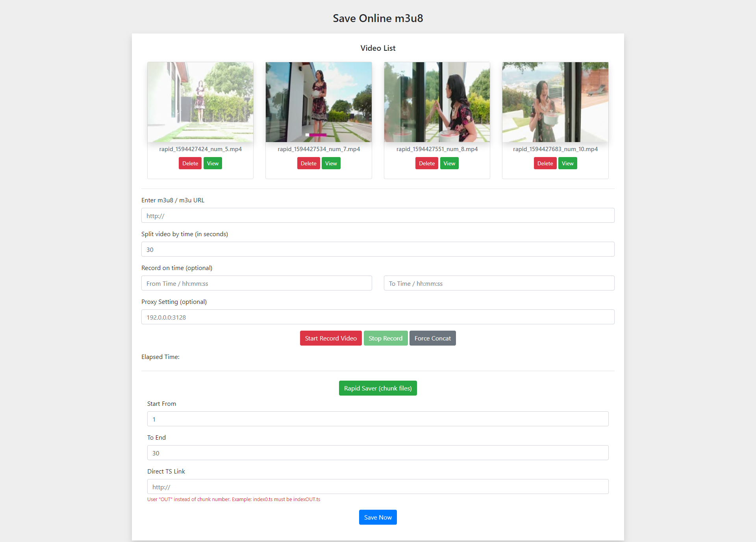Click the Start From number field
Screen dimensions: 756x542
pyautogui.click(x=378, y=419)
